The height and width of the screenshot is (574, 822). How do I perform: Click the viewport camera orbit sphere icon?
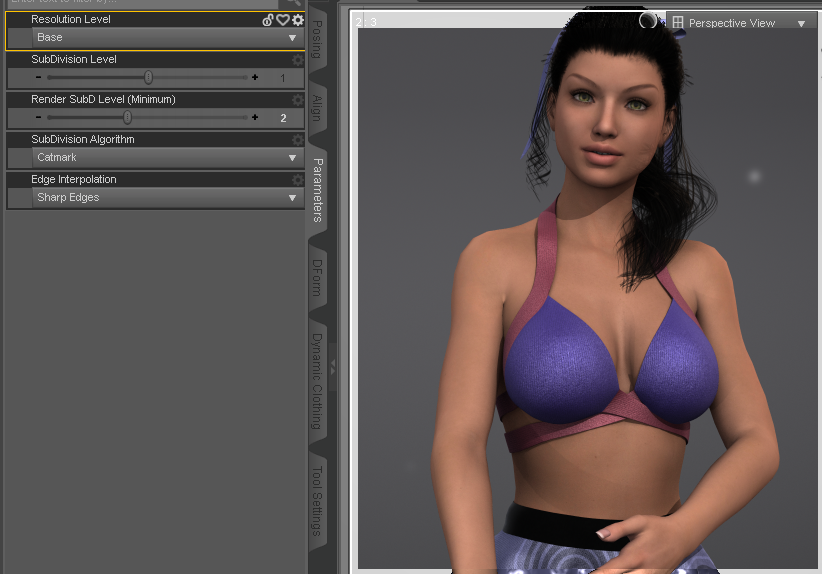(x=648, y=20)
